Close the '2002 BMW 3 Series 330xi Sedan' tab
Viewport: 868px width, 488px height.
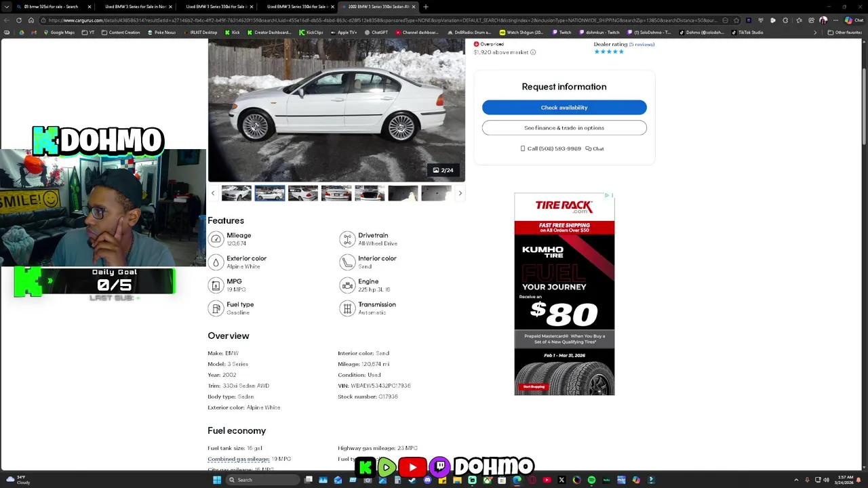coord(414,7)
